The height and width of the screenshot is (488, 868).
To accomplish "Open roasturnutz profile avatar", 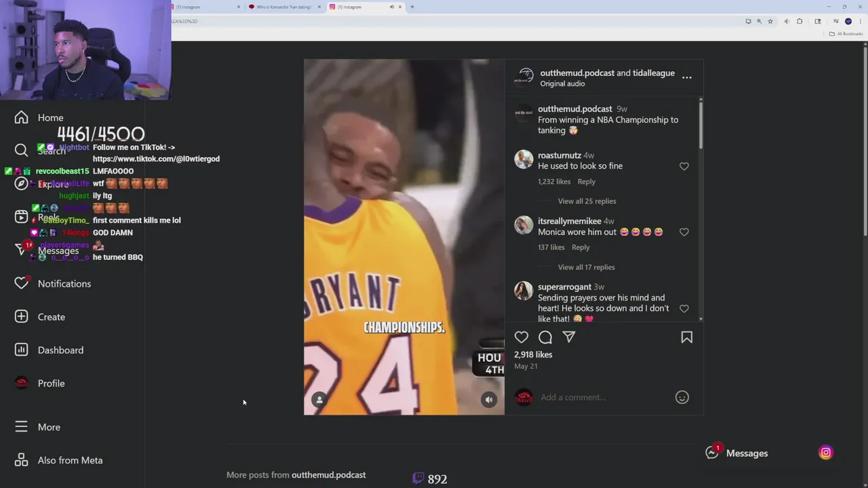I will 524,159.
